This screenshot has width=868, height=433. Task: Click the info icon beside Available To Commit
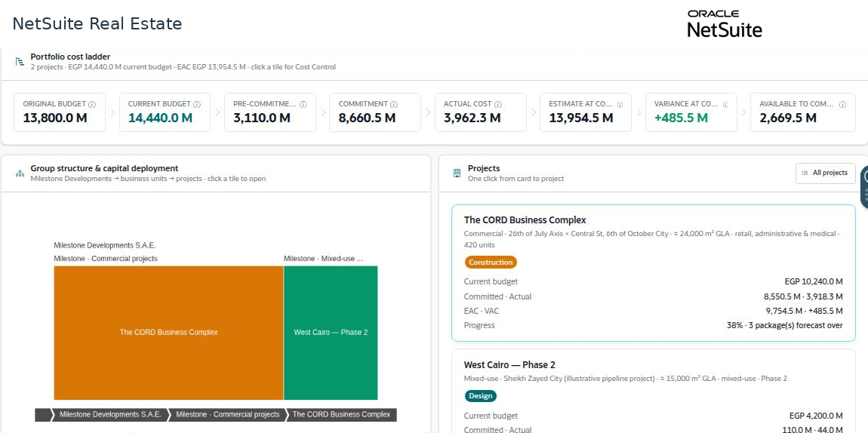(842, 104)
